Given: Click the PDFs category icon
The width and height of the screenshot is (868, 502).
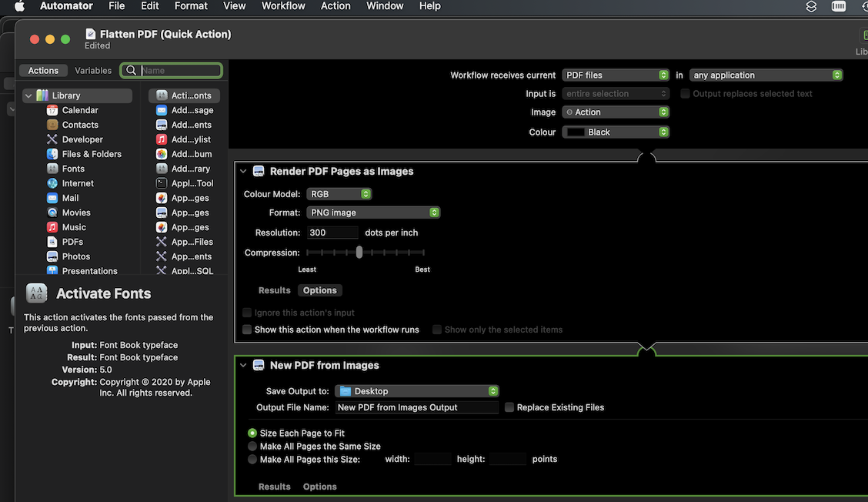Looking at the screenshot, I should click(52, 242).
